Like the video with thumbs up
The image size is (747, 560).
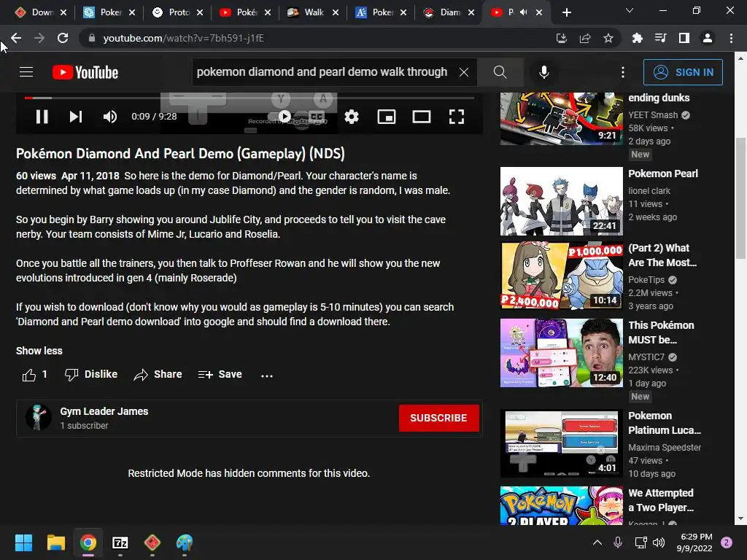click(x=34, y=375)
